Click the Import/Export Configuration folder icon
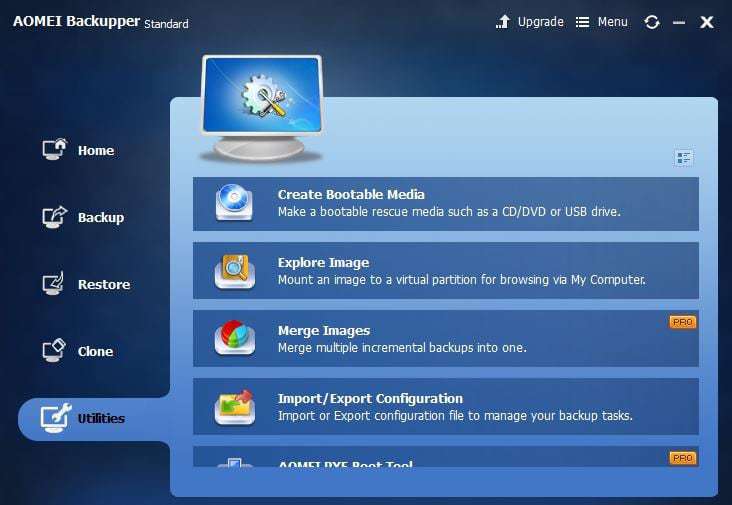Screen dimensions: 732x505 (x=234, y=406)
